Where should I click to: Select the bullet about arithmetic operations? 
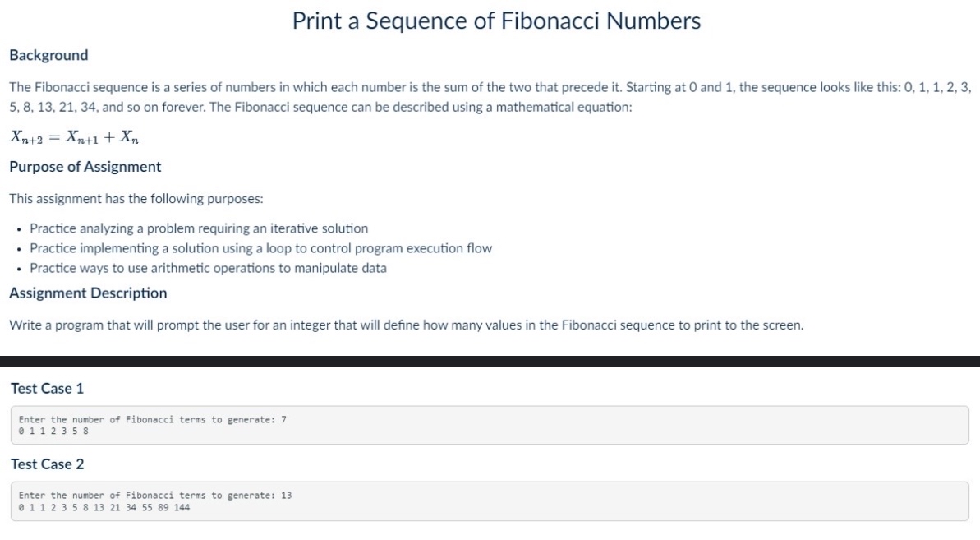(x=208, y=268)
